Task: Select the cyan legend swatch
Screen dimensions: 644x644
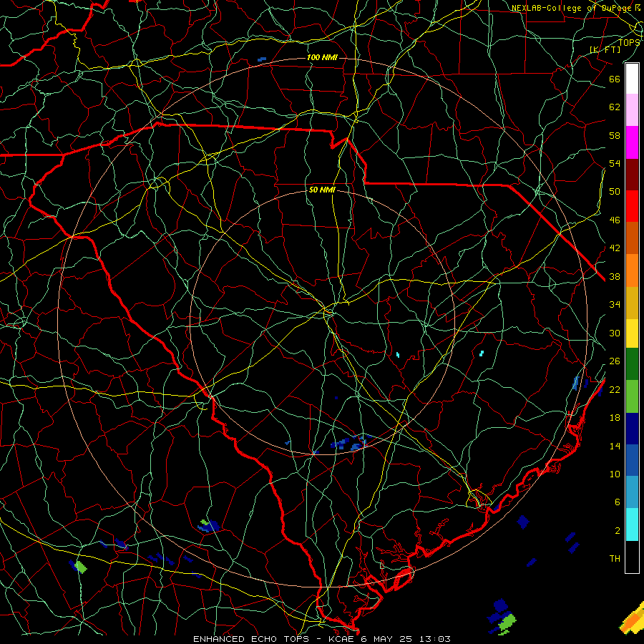Action: [x=632, y=525]
